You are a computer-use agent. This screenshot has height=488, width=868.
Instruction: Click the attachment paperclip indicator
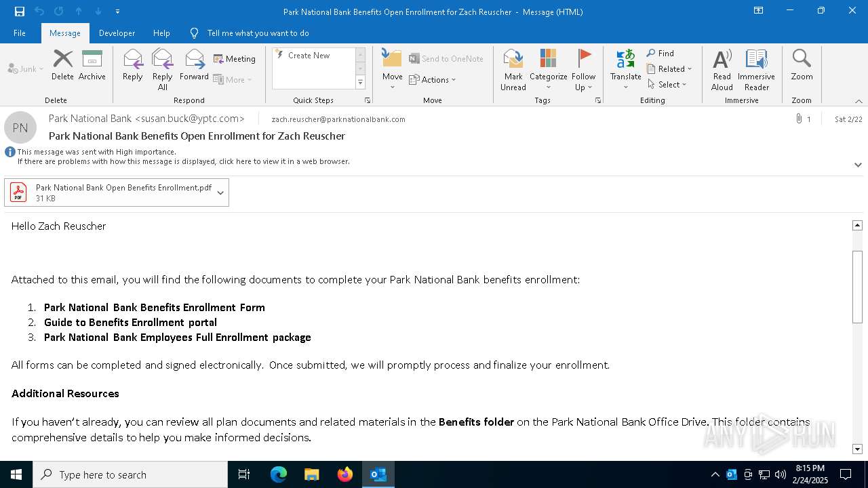(x=799, y=119)
